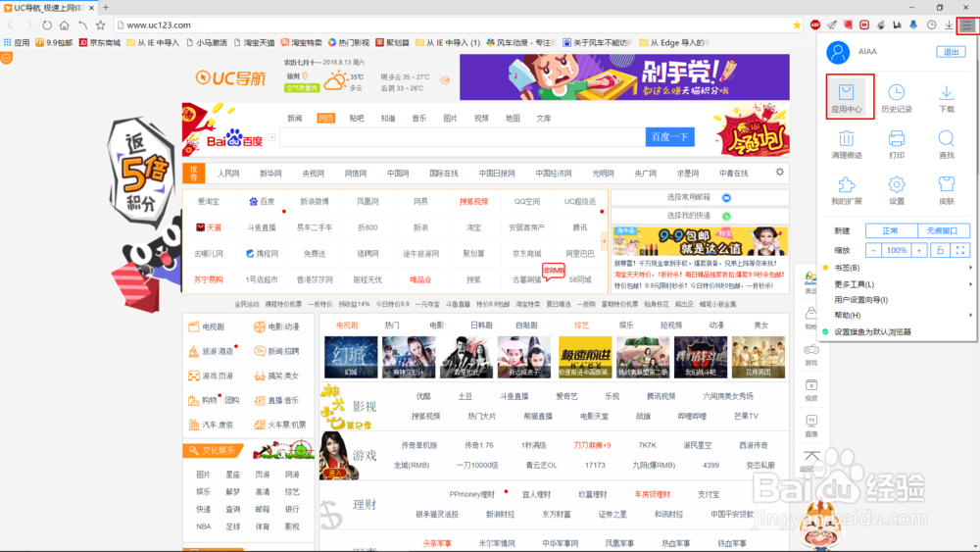Click the fullscreen icon in zoom row
Screen dimensions: 980x552
tap(960, 250)
